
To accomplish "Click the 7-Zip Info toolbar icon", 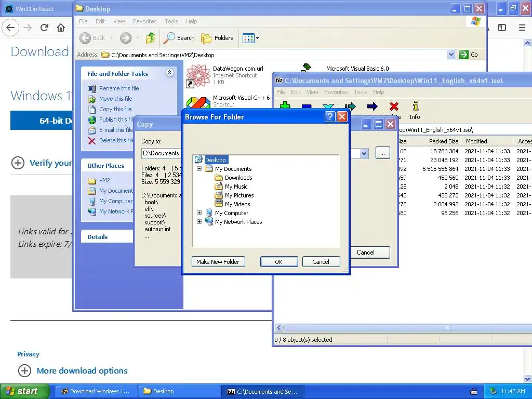I will (415, 110).
